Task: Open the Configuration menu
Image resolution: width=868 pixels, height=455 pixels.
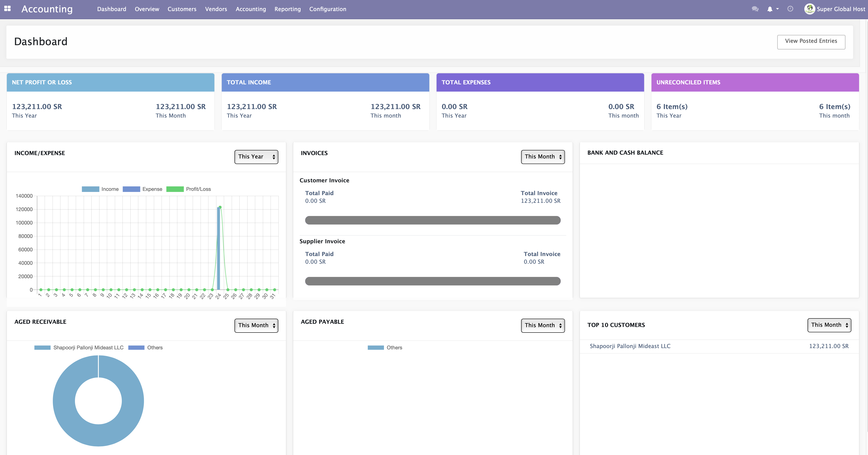Action: (x=328, y=9)
